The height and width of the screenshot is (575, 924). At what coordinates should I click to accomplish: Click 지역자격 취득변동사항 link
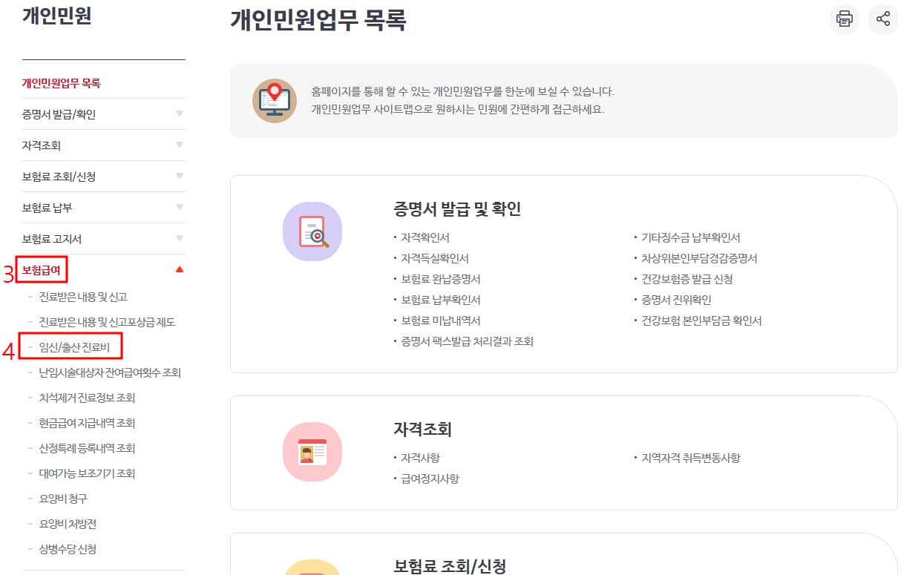pyautogui.click(x=691, y=458)
